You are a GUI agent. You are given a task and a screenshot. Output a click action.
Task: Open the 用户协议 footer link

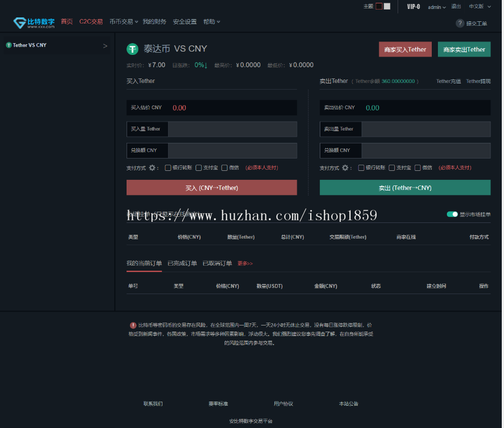(x=283, y=403)
